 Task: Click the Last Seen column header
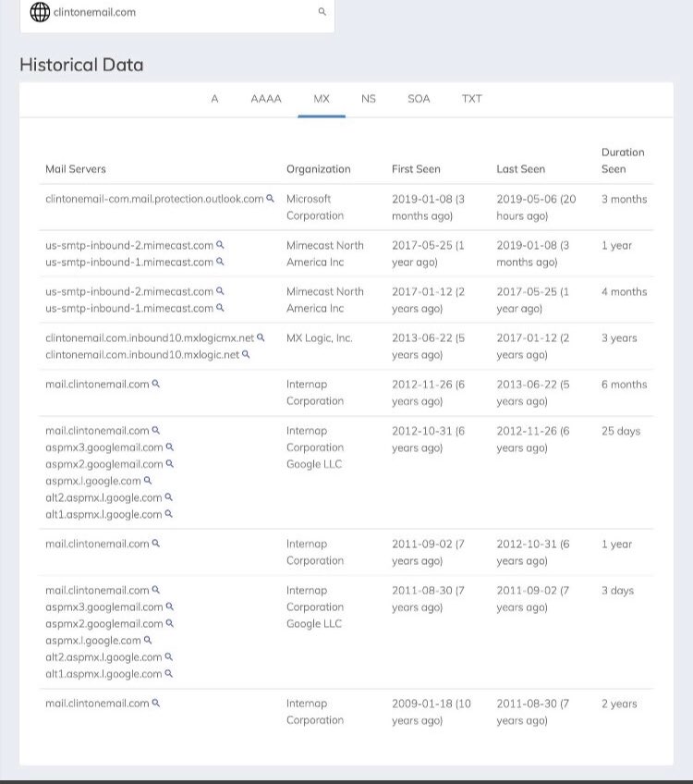[520, 169]
